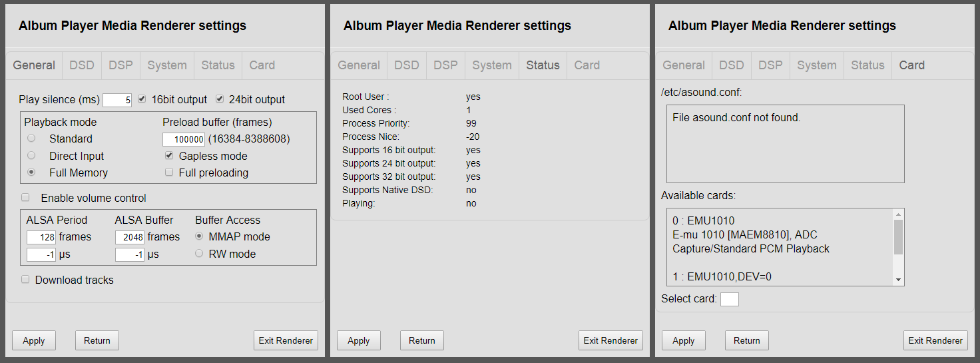Click the Select card input field

pos(730,299)
